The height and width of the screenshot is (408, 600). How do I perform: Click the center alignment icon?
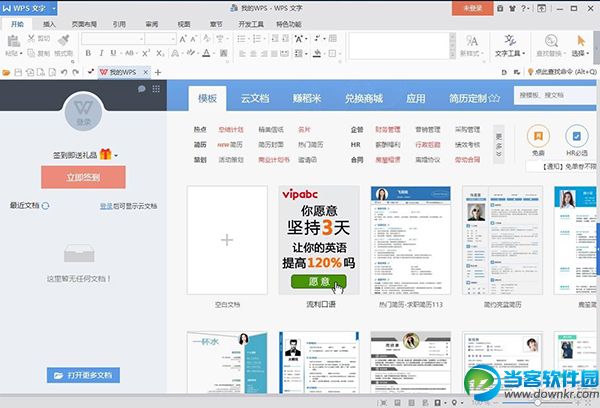coord(253,54)
